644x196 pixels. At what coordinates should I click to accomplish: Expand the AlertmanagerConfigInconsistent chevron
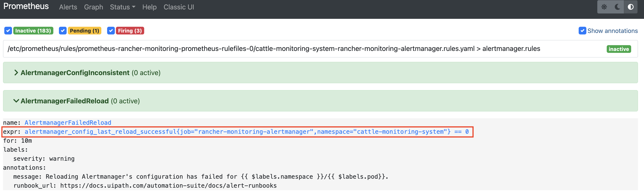click(16, 73)
